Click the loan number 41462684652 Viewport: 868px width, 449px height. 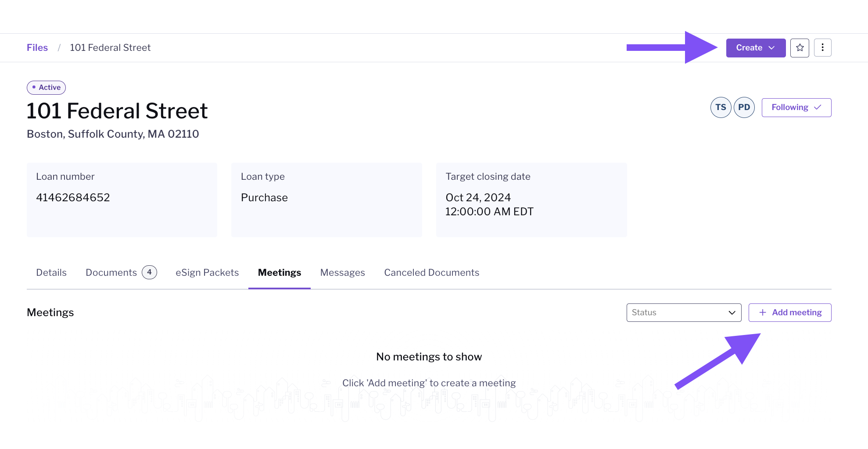pos(73,198)
